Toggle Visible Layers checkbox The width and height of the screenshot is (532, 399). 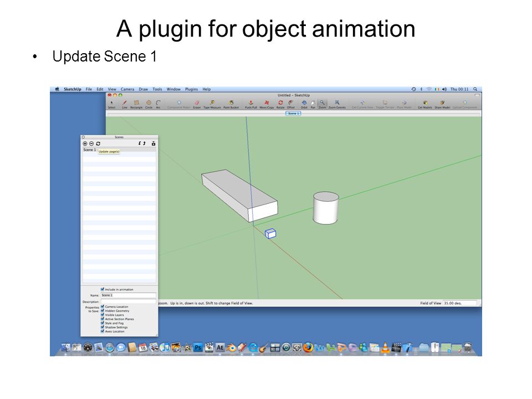click(103, 315)
